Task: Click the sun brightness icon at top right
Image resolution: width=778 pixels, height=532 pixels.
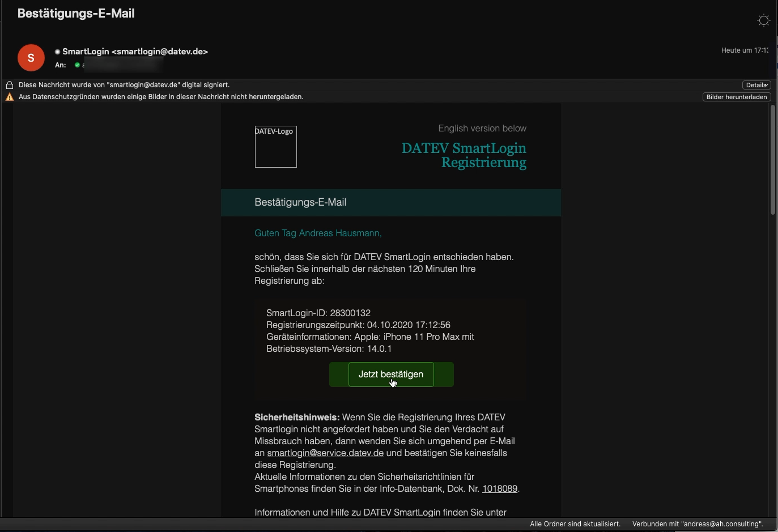Action: pos(764,20)
